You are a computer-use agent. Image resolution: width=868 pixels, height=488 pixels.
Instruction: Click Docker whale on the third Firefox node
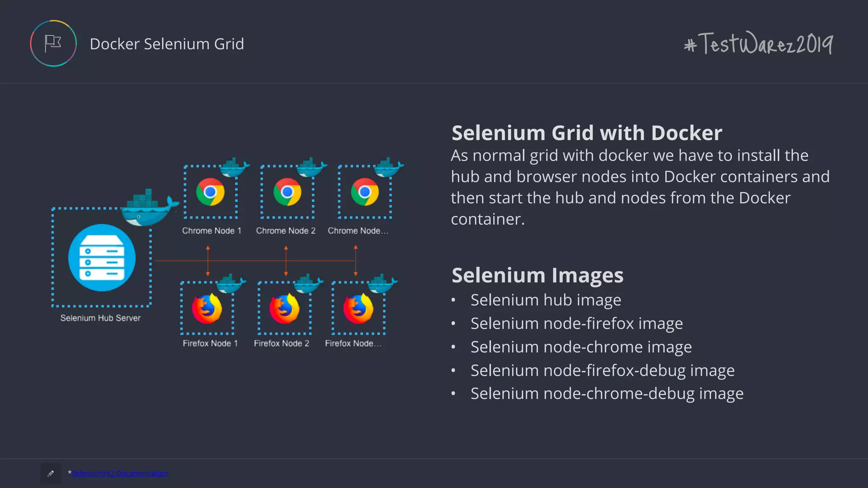(x=383, y=283)
